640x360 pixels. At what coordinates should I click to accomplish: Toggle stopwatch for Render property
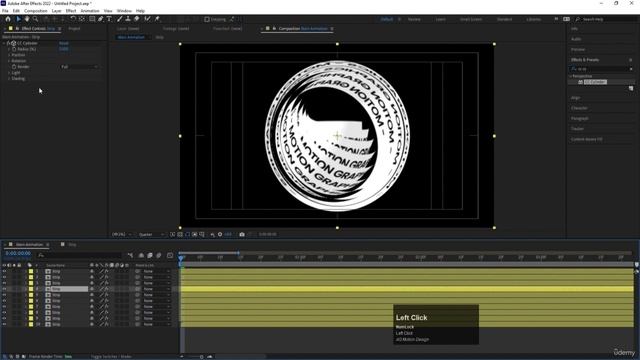pos(14,67)
